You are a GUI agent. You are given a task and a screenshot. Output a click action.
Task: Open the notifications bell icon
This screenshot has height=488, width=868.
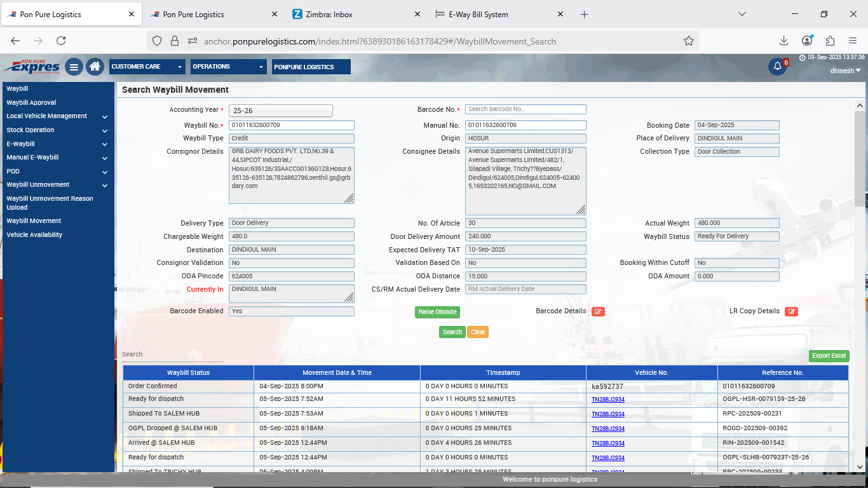coord(777,67)
